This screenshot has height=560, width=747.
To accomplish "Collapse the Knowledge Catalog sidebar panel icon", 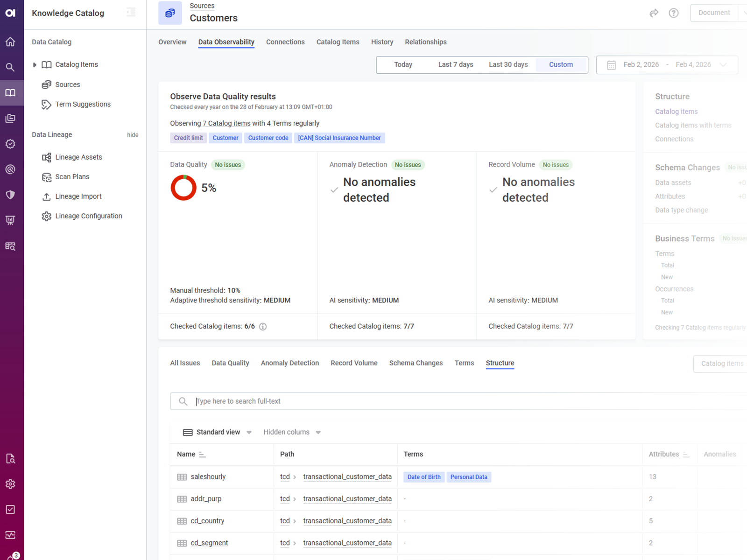I will coord(131,13).
